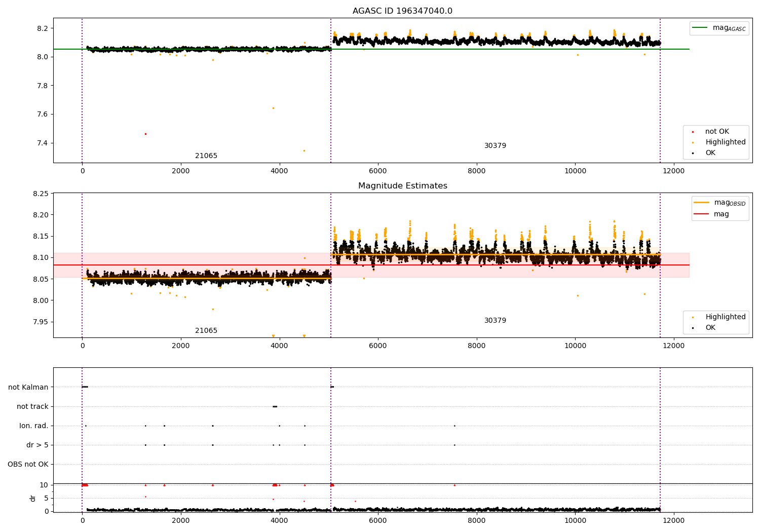Click the dr axis label
Image resolution: width=760 pixels, height=532 pixels.
point(33,498)
